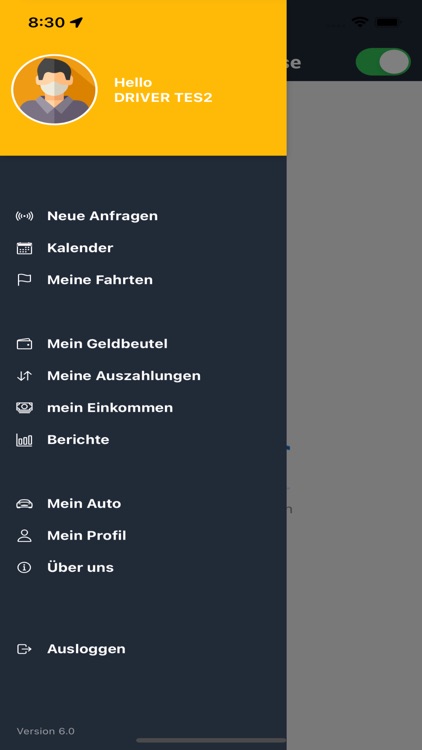Image resolution: width=422 pixels, height=750 pixels.
Task: Click the broadcast icon beside Neue Anfragen
Action: [24, 216]
